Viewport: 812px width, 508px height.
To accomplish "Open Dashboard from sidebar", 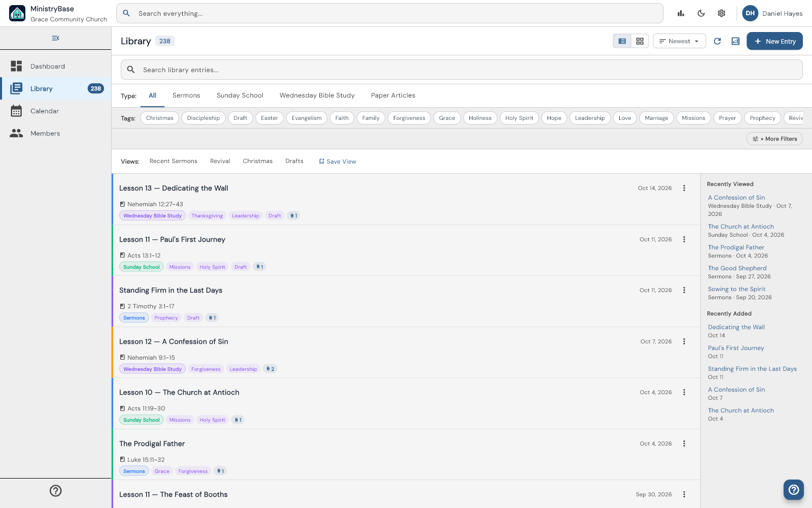I will pyautogui.click(x=56, y=66).
